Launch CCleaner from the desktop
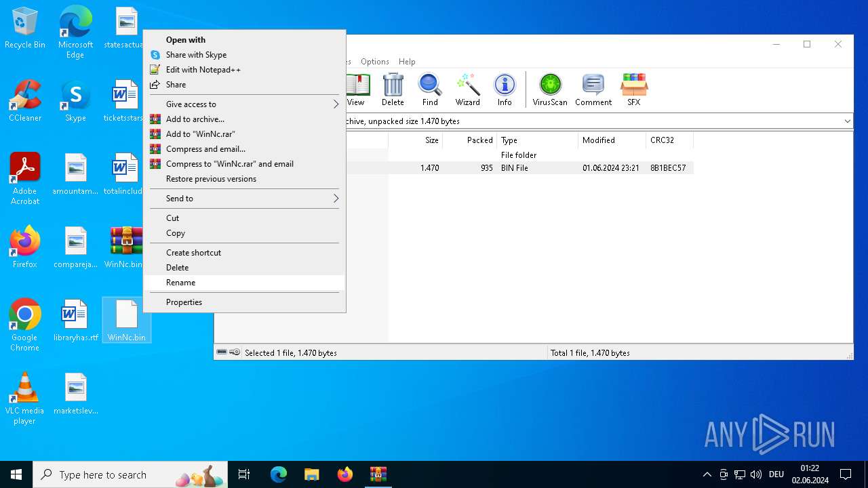Image resolution: width=868 pixels, height=488 pixels. tap(25, 101)
